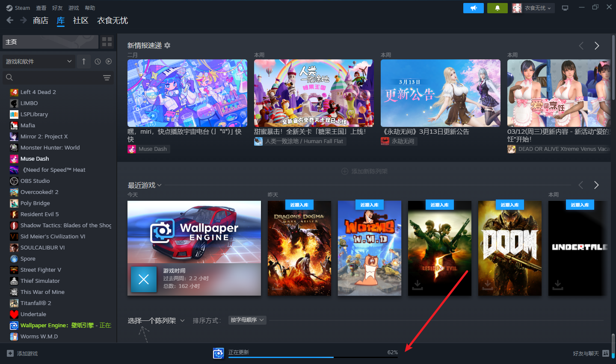Open the 衣食无忧 account dropdown
Viewport: 616px width, 364px height.
[x=533, y=8]
